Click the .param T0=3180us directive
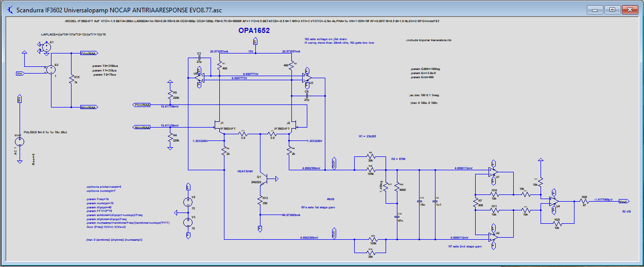644x267 pixels. click(105, 66)
